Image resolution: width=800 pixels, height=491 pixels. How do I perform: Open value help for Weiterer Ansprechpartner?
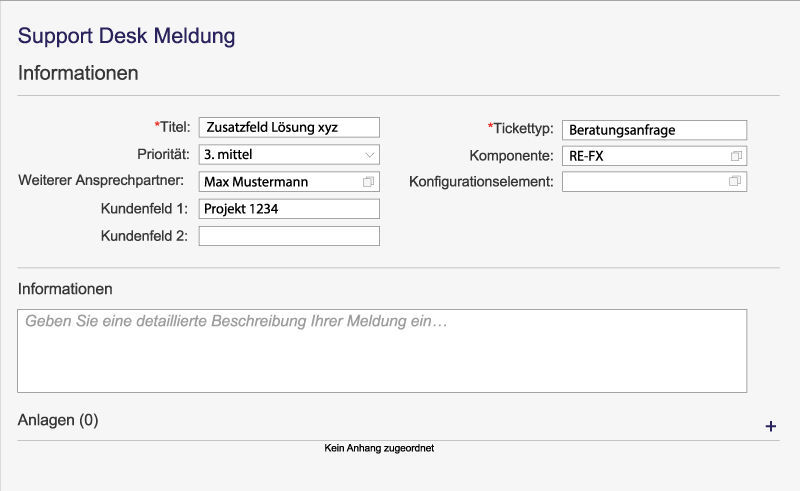point(368,182)
